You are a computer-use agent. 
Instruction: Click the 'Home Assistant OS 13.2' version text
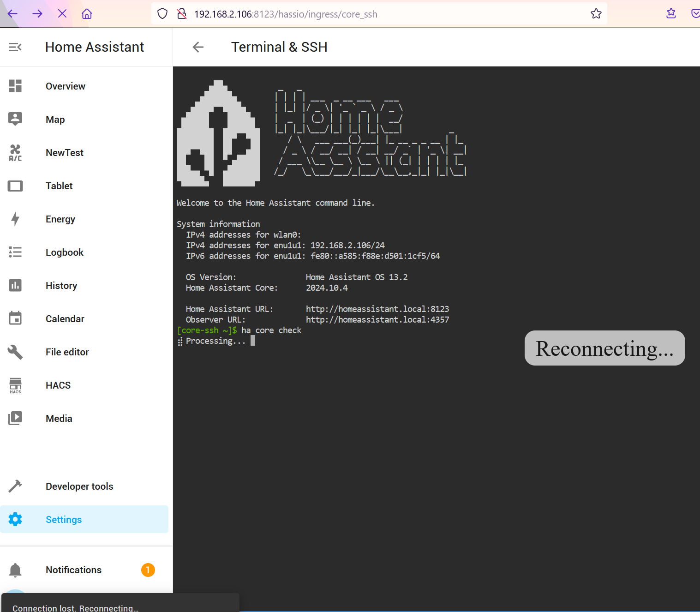pos(357,277)
